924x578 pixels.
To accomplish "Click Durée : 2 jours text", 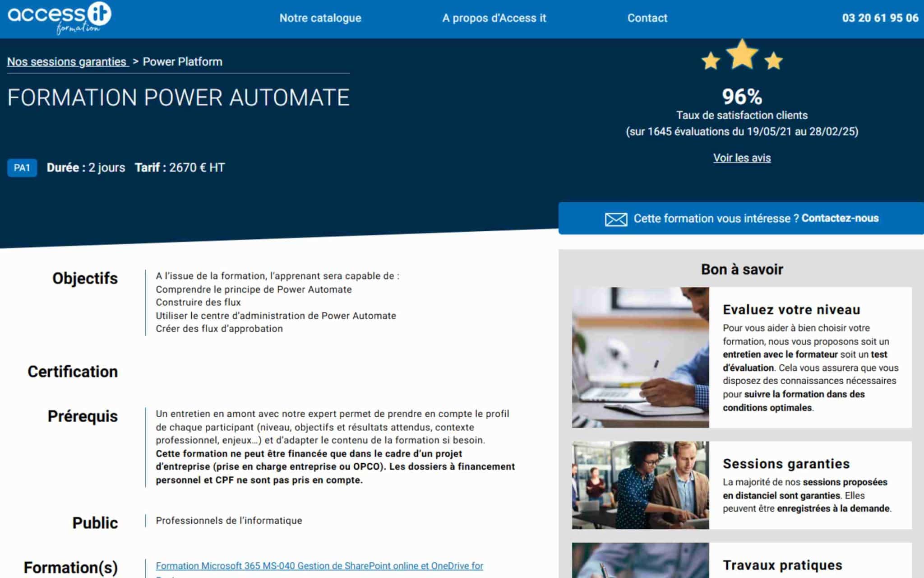I will point(86,168).
